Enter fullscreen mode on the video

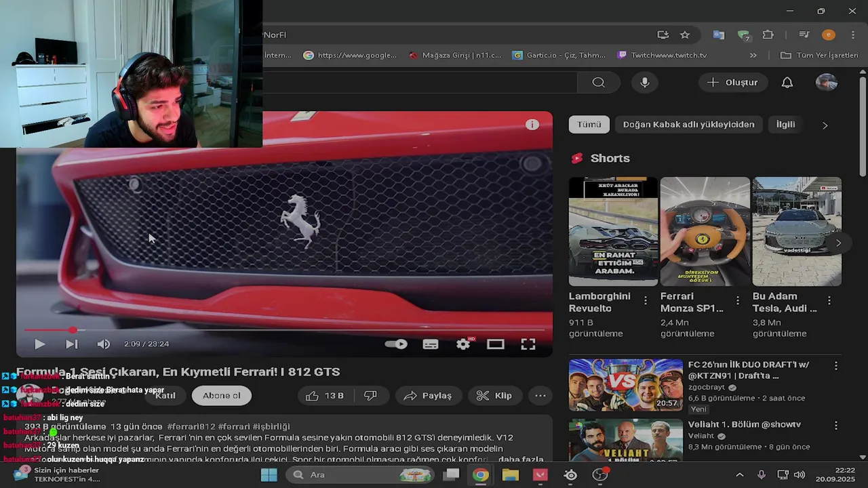tap(528, 344)
